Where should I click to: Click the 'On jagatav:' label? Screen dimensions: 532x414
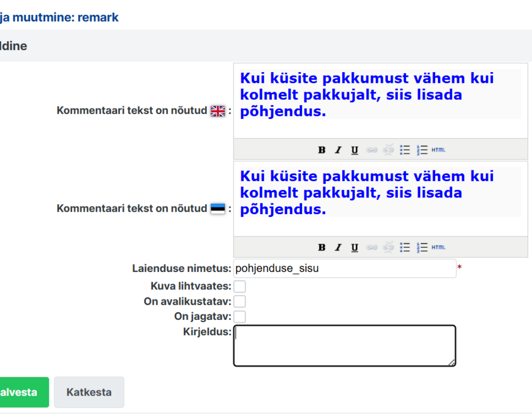tap(203, 316)
